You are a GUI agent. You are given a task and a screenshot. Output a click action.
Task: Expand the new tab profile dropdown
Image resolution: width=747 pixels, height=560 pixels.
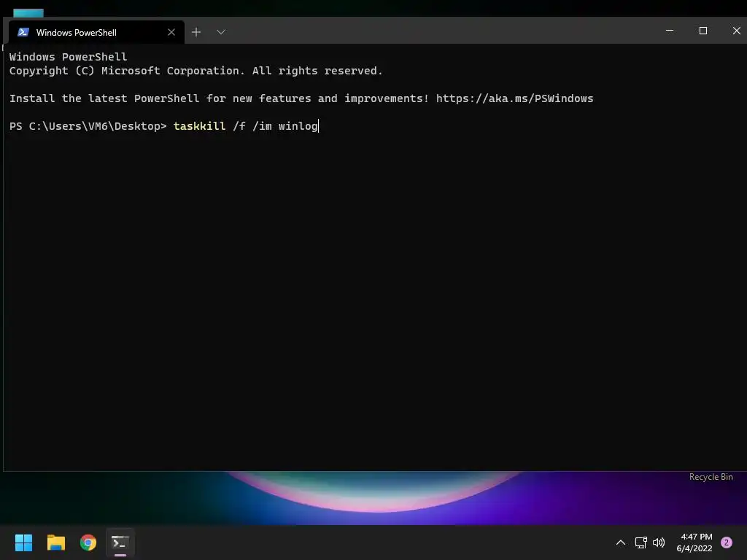[220, 32]
